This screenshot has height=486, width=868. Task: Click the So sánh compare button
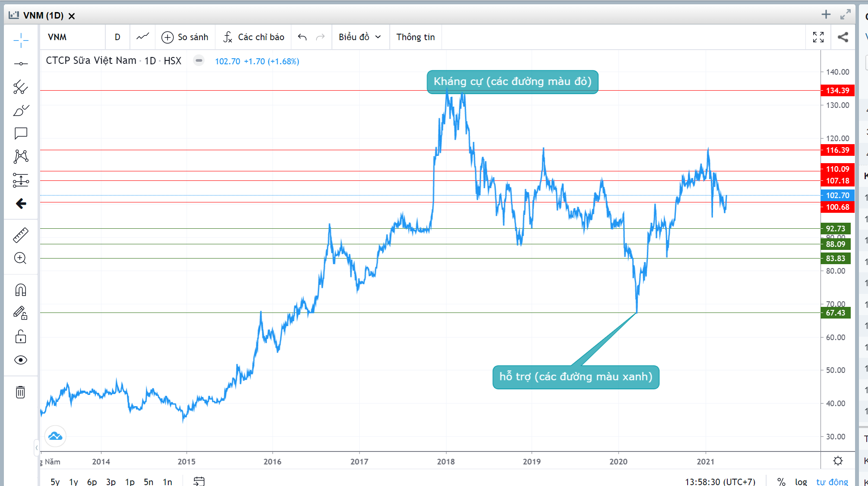click(x=185, y=37)
